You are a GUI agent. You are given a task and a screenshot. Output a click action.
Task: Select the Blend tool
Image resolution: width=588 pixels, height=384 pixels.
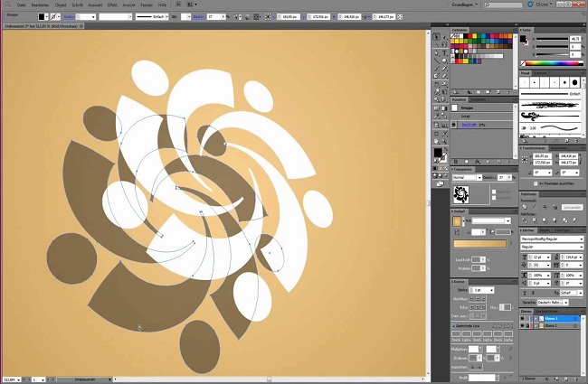click(445, 116)
